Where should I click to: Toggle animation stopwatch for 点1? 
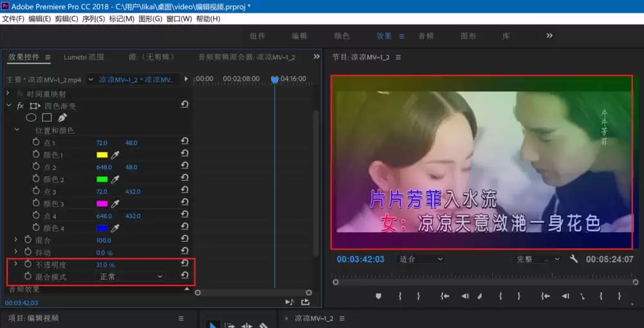click(x=36, y=142)
